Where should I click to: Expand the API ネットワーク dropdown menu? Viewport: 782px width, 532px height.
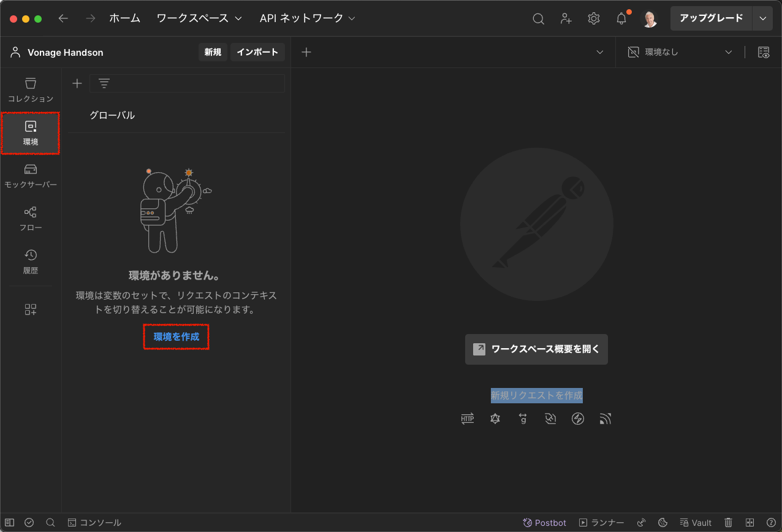pos(308,18)
